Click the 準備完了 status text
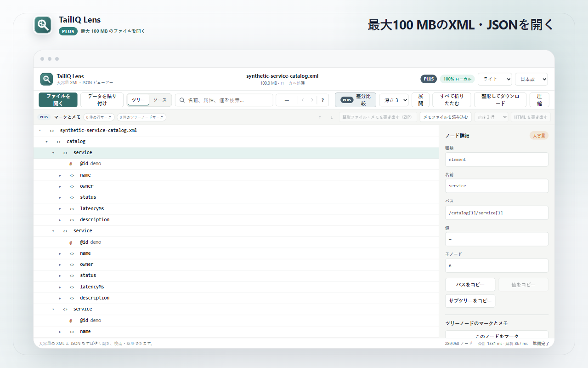Screen dimensions: 588x368 tap(541, 344)
